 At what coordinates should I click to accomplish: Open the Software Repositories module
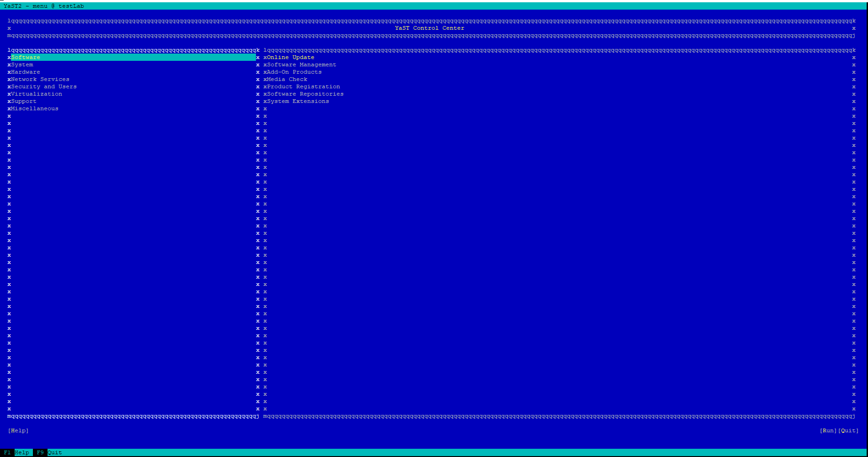[x=305, y=94]
